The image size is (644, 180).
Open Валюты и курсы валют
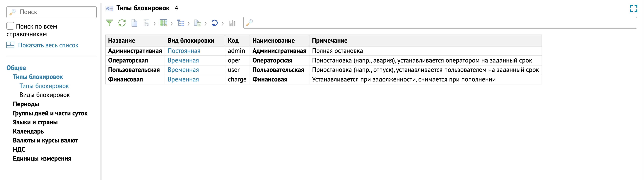[45, 140]
